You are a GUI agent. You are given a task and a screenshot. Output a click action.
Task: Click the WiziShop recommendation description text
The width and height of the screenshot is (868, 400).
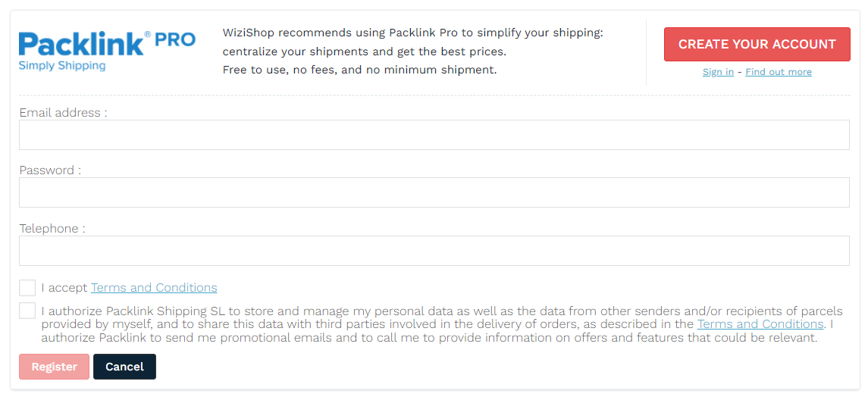click(412, 52)
